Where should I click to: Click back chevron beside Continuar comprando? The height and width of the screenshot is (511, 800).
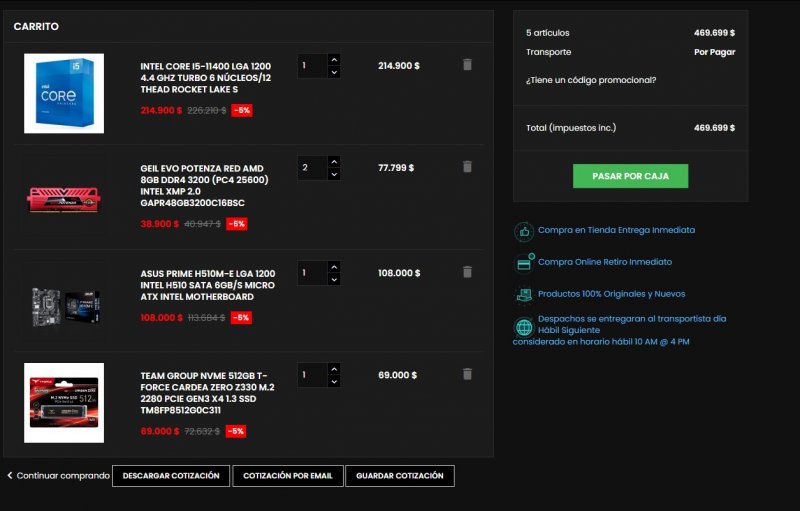10,475
